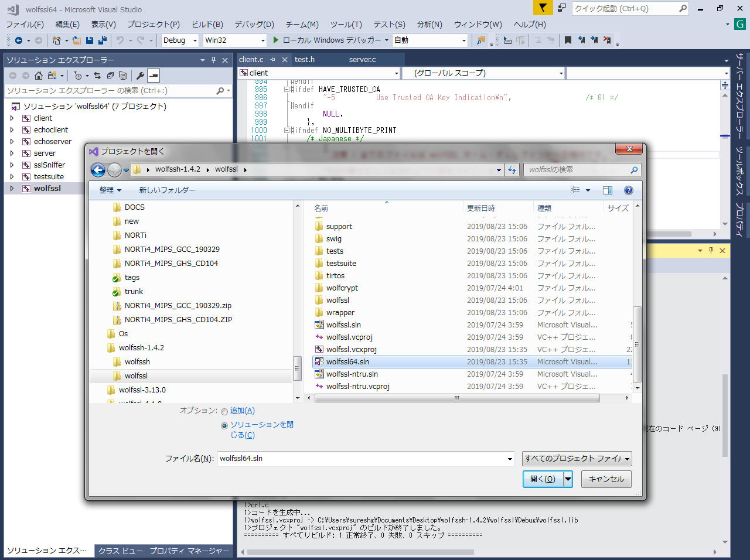Viewport: 750px width, 560px height.
Task: Click the Find in Files icon in the toolbar
Action: [x=481, y=40]
